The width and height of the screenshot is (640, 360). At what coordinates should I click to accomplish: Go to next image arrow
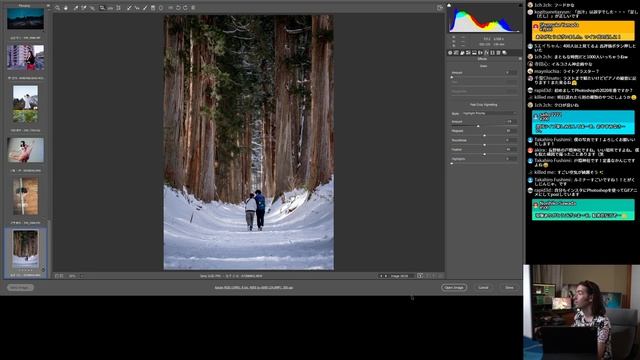coord(386,276)
